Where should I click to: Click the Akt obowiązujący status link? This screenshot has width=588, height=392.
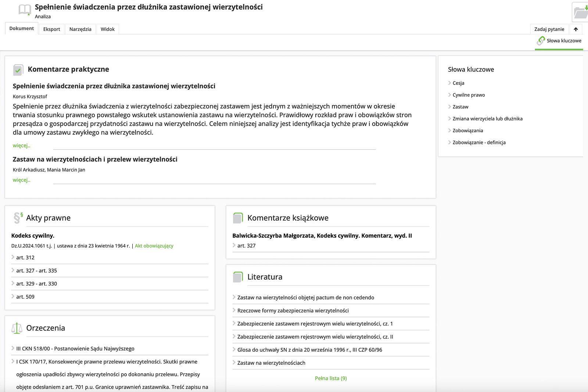[154, 246]
